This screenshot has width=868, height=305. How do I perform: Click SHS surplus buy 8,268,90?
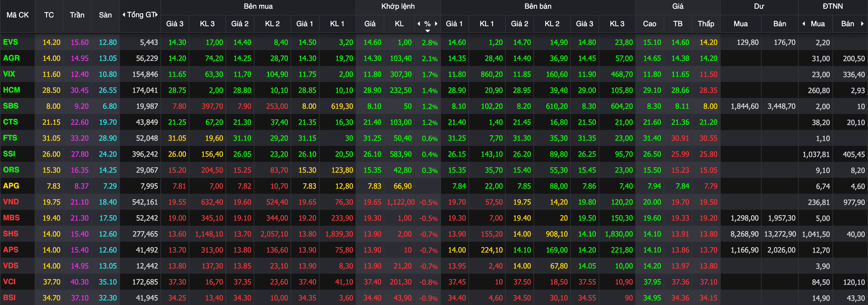coord(744,234)
